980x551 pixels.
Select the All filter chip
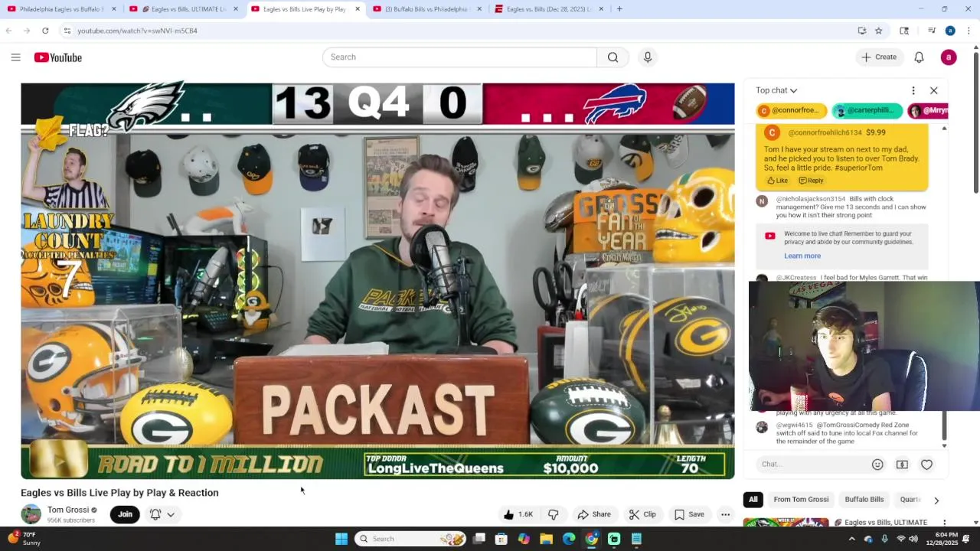[753, 500]
